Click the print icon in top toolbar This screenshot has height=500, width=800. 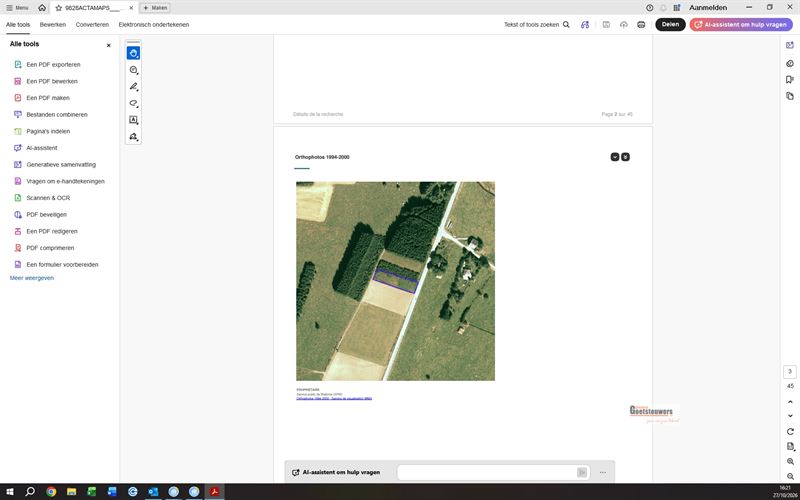[x=641, y=24]
